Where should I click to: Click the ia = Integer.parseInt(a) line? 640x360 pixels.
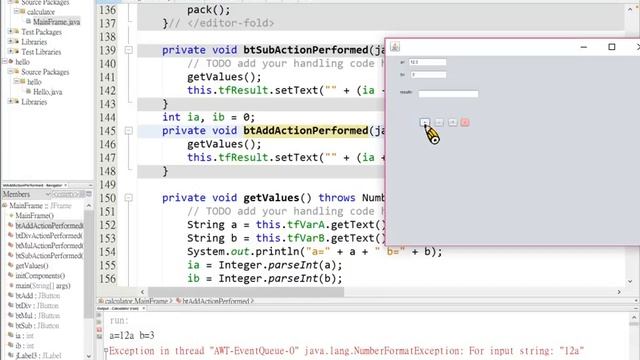click(264, 265)
